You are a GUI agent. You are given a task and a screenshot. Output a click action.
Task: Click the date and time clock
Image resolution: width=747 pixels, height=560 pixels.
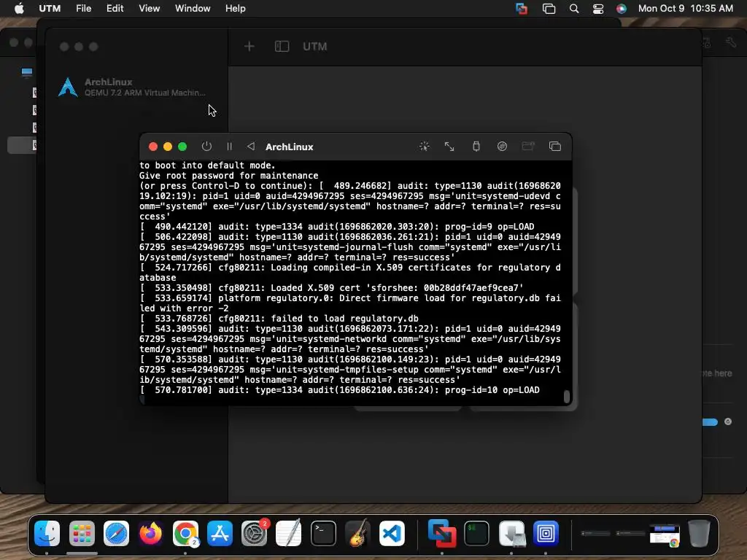686,8
